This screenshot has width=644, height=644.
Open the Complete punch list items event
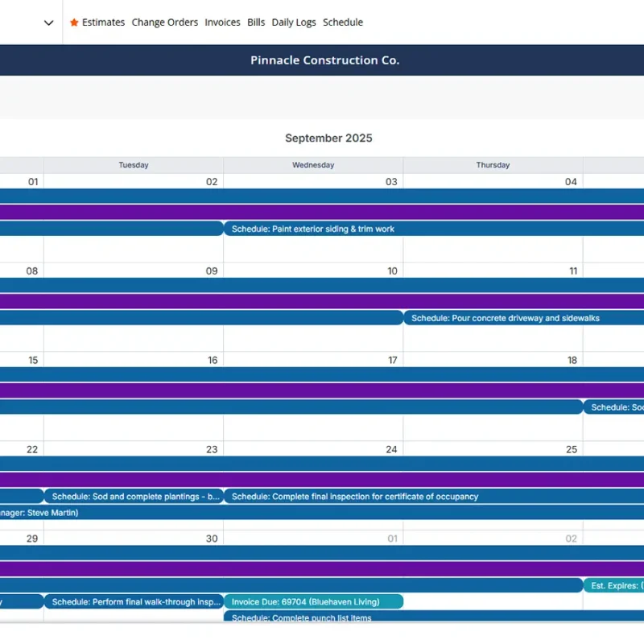click(434, 616)
